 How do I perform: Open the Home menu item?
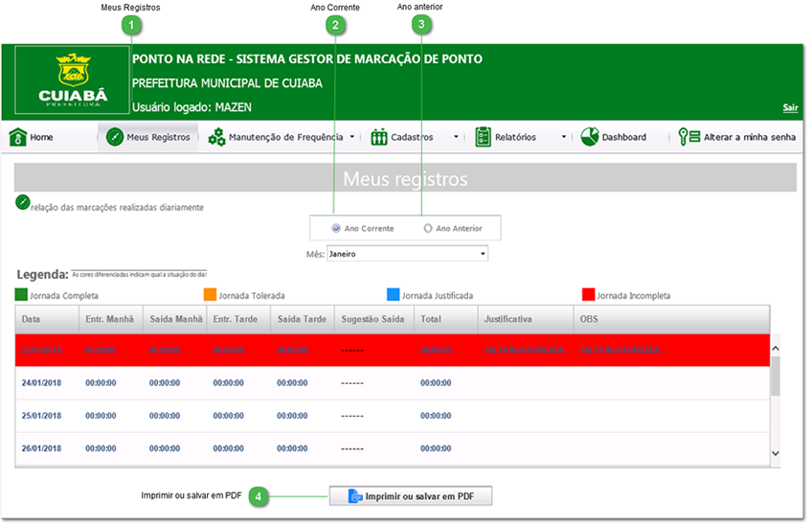point(32,137)
